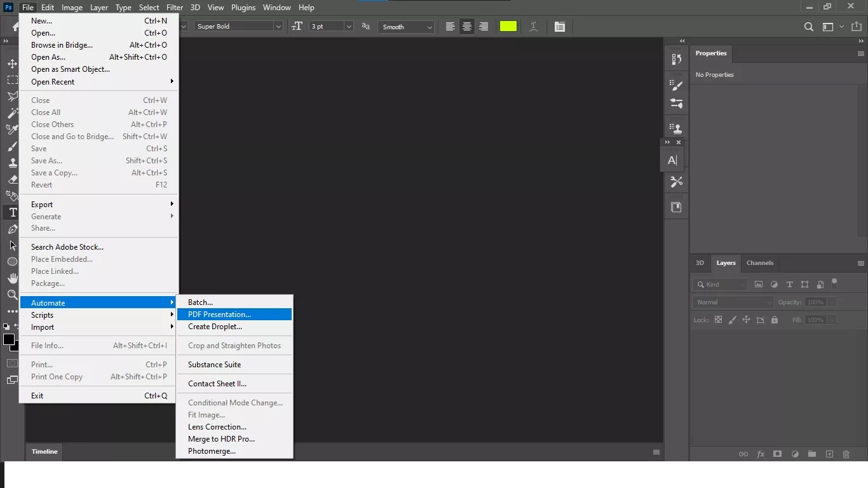Select the Brush tool

(x=12, y=146)
